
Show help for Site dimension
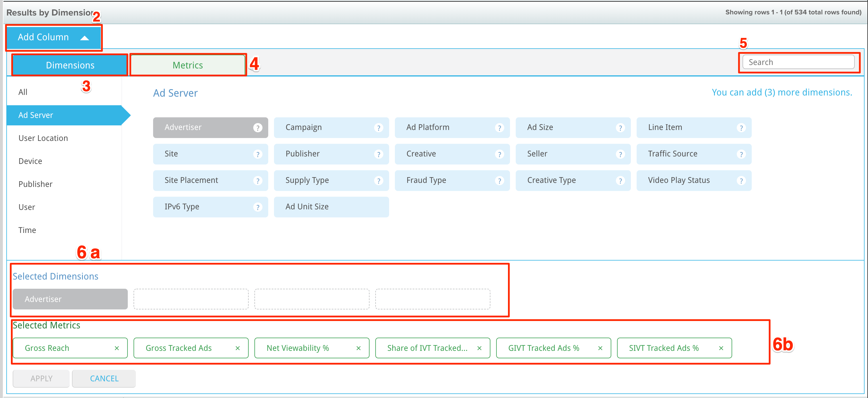pos(257,154)
